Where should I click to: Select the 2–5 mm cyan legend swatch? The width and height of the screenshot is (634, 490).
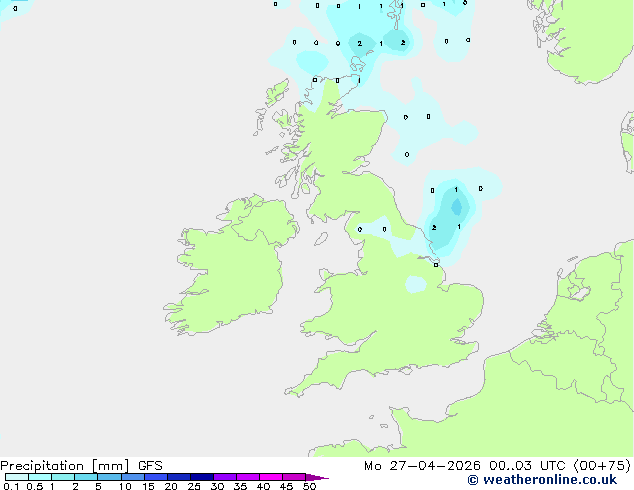[86, 477]
